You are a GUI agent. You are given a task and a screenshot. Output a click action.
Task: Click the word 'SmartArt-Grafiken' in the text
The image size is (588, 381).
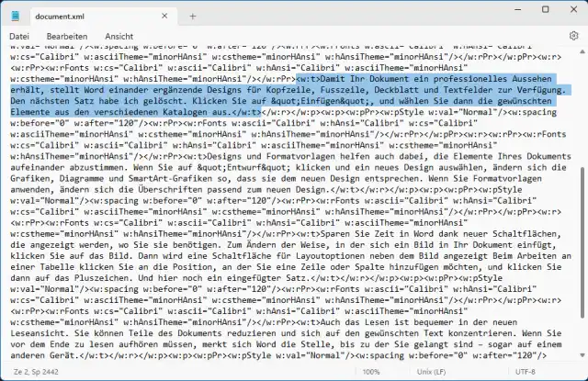[170, 178]
